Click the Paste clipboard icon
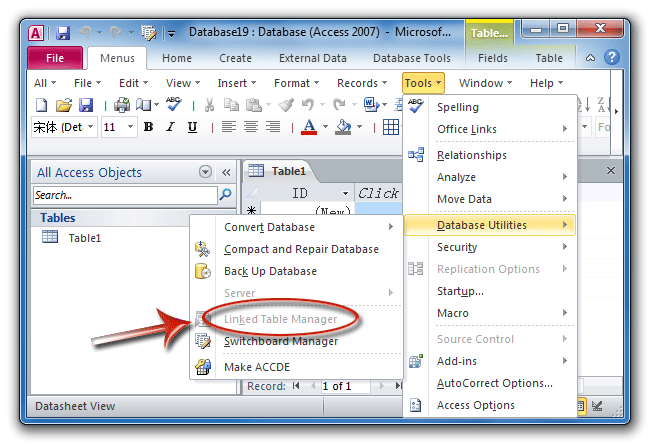The width and height of the screenshot is (651, 445). coord(253,105)
